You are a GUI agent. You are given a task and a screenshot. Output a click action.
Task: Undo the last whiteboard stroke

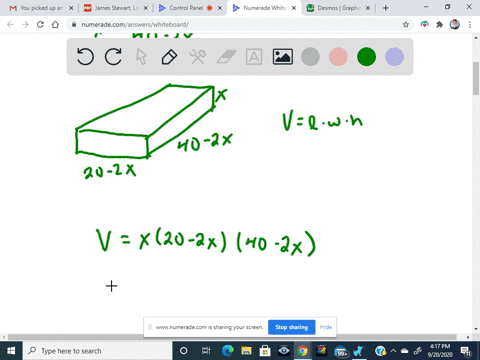click(x=85, y=57)
